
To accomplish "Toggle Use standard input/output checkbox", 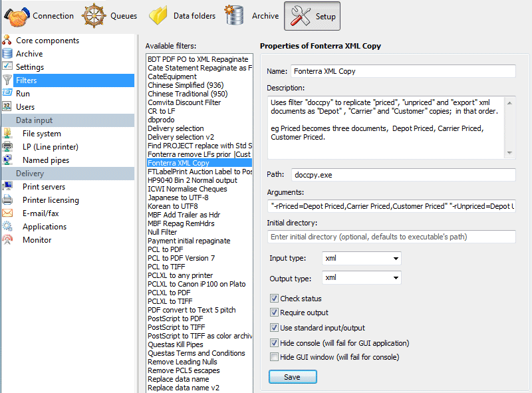I will pyautogui.click(x=274, y=327).
